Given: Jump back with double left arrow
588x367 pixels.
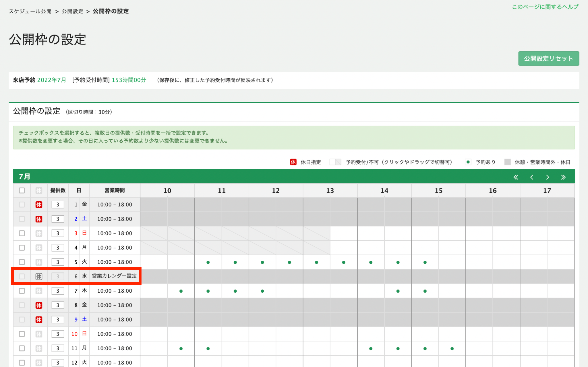Looking at the screenshot, I should [516, 177].
